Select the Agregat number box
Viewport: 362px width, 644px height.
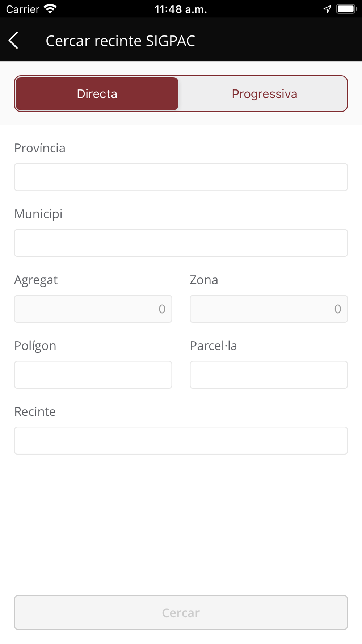(93, 309)
